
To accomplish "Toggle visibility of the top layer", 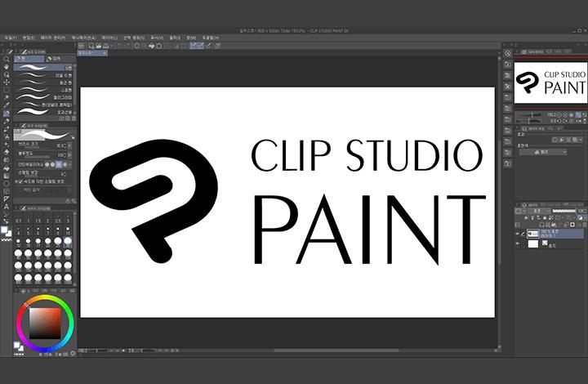I will [519, 233].
